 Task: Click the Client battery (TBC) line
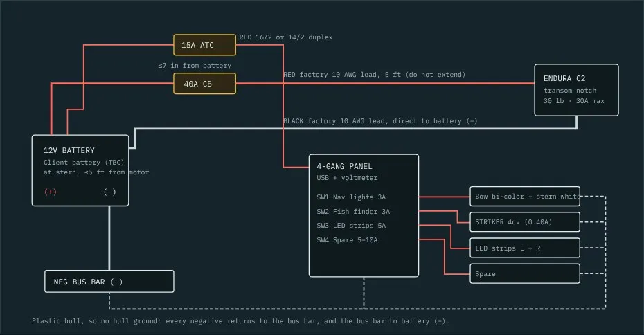click(84, 162)
